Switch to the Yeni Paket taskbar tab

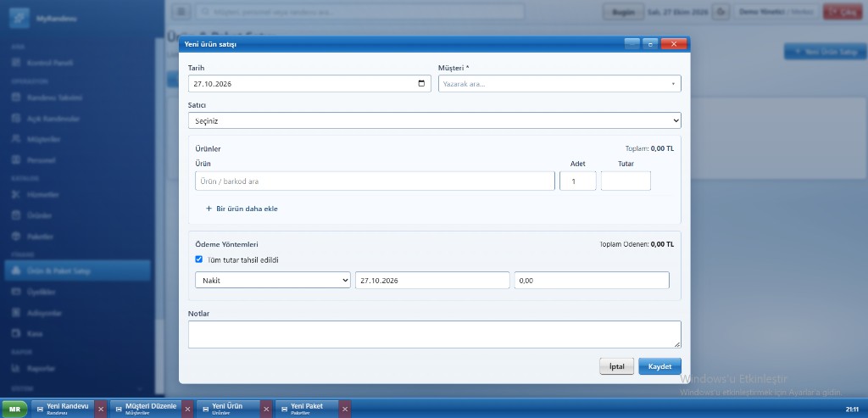click(x=307, y=409)
